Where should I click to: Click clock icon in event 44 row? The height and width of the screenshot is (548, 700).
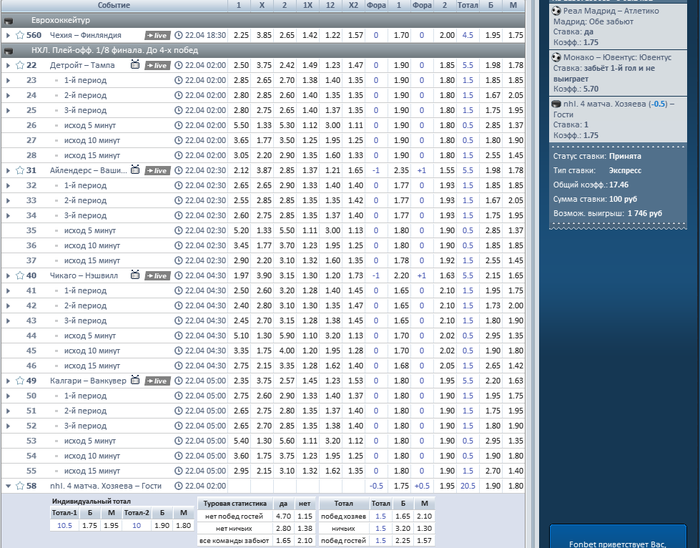tap(179, 336)
